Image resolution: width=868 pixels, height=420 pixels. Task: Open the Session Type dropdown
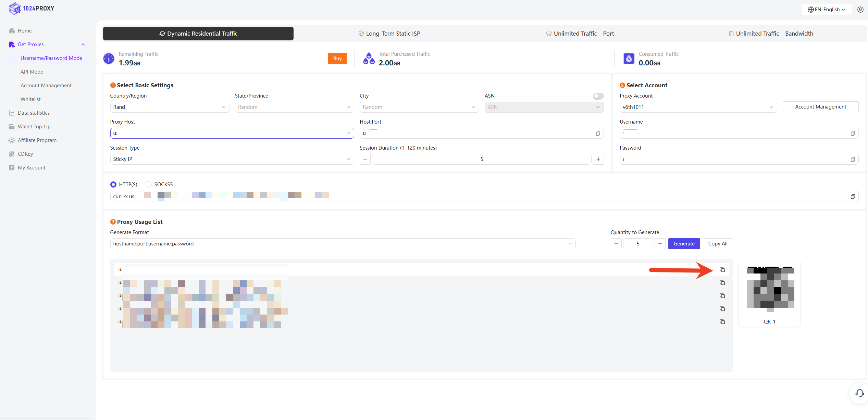[232, 159]
